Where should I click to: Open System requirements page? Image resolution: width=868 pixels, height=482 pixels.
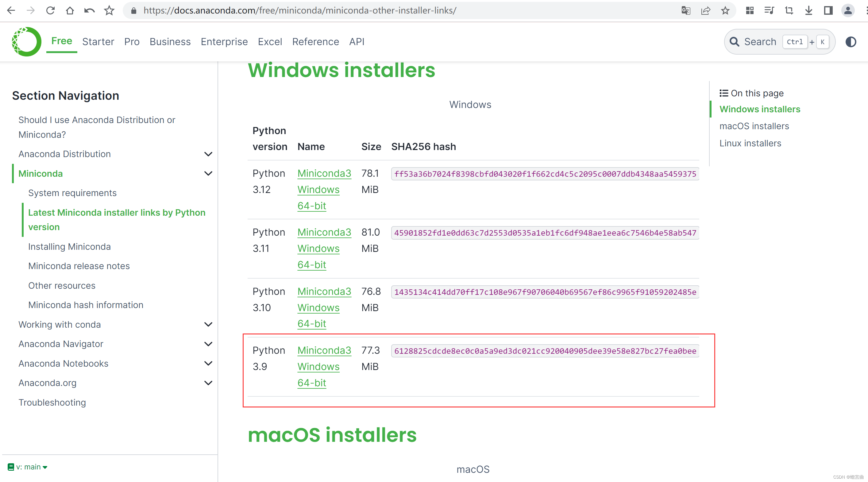(72, 193)
